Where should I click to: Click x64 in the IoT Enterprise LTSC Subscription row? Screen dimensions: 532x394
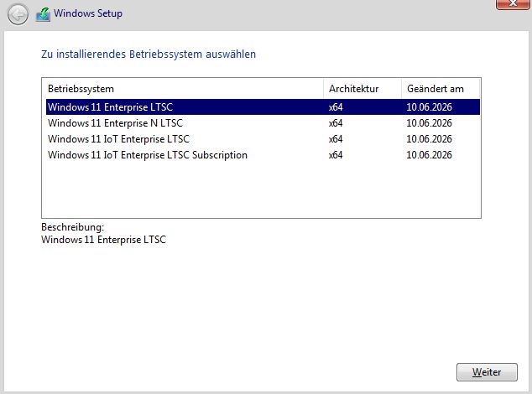[336, 154]
